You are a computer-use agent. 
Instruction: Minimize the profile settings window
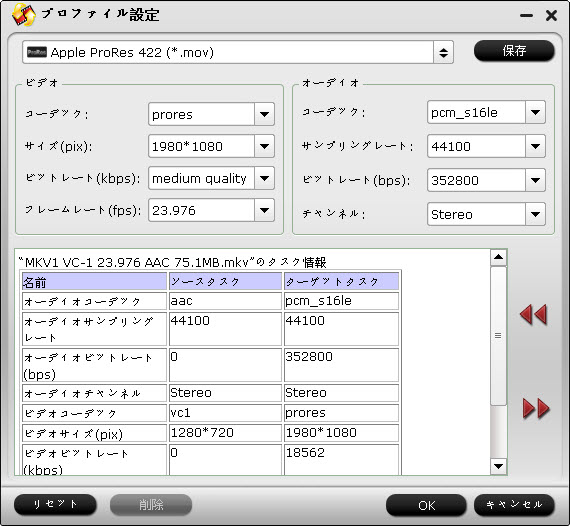pyautogui.click(x=526, y=15)
